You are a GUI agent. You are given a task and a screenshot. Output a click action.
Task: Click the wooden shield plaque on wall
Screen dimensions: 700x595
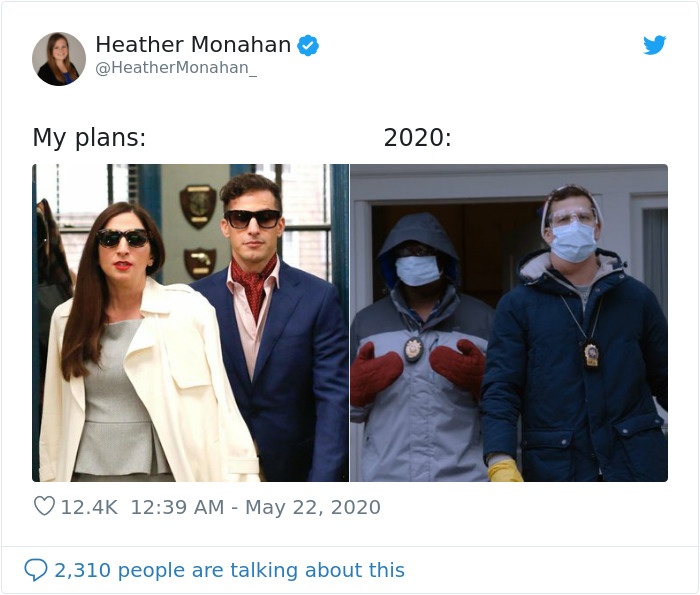point(197,205)
